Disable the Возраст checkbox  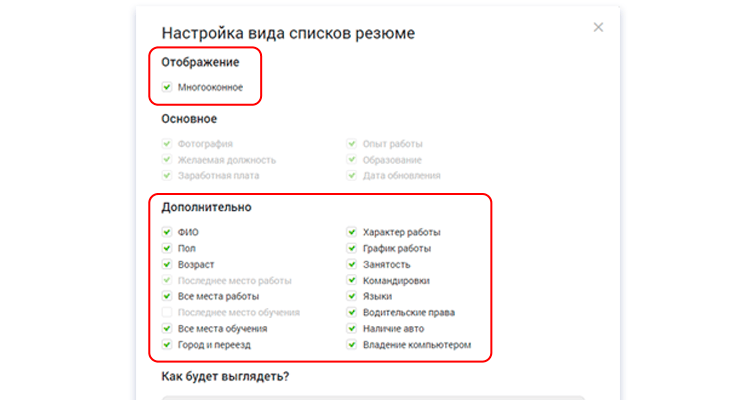[167, 264]
